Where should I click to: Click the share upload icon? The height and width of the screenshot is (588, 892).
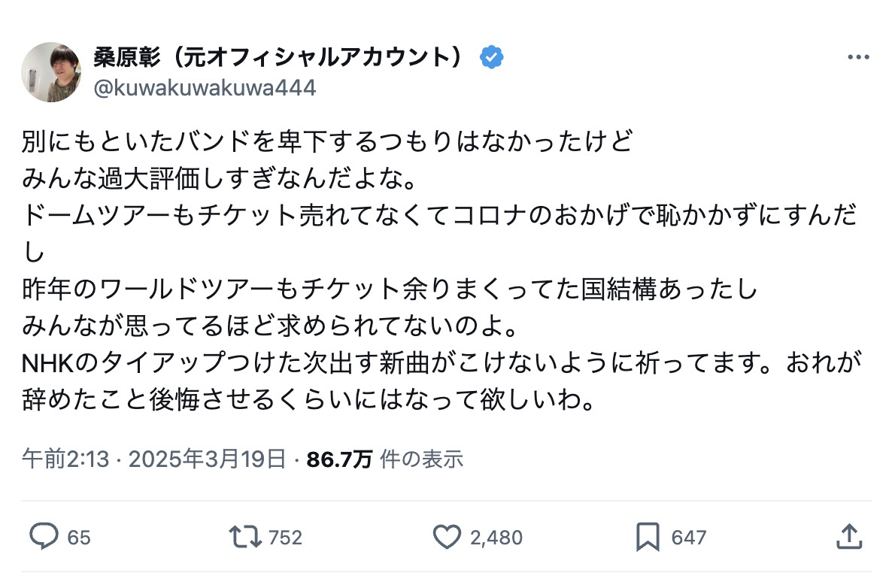[848, 537]
